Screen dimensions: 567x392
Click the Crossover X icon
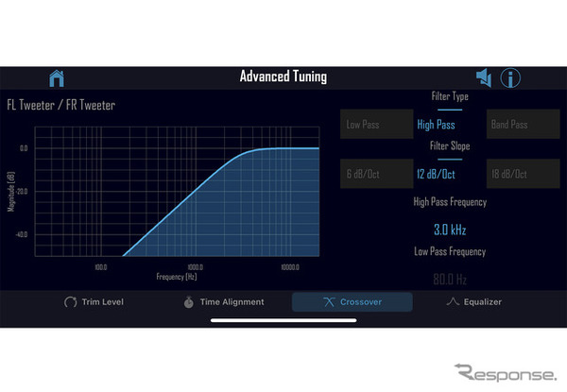pos(329,302)
